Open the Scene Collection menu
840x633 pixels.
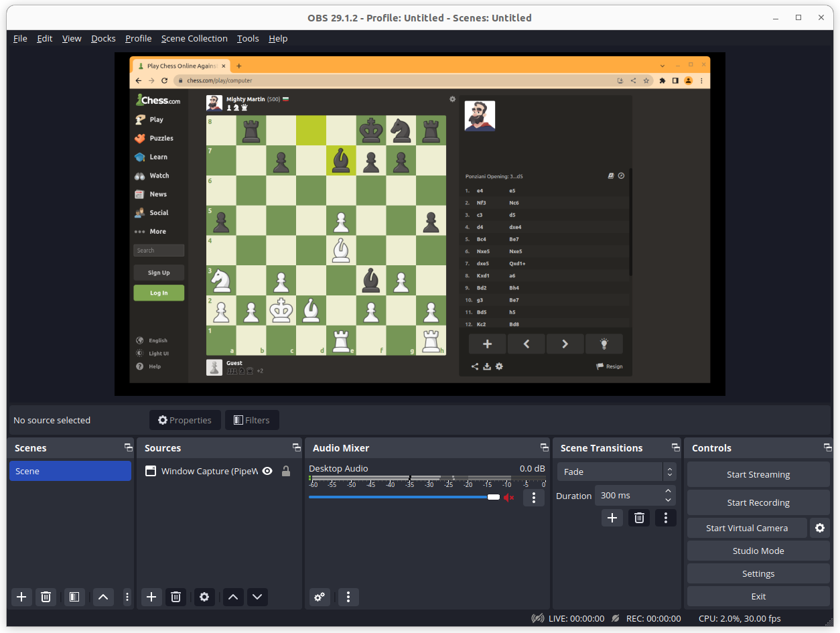point(194,38)
